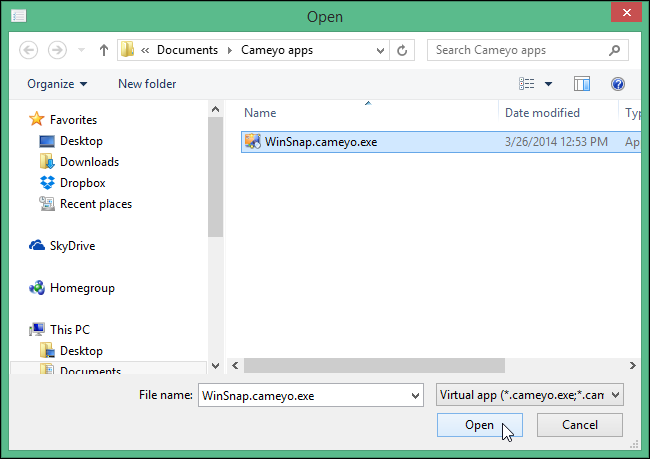Open Downloads in Favorites

tap(89, 162)
